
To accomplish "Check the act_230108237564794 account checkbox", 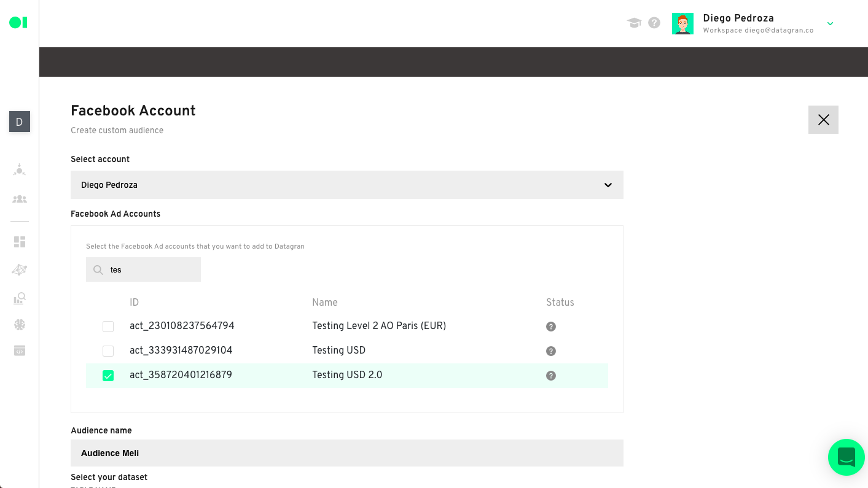I will pyautogui.click(x=108, y=327).
